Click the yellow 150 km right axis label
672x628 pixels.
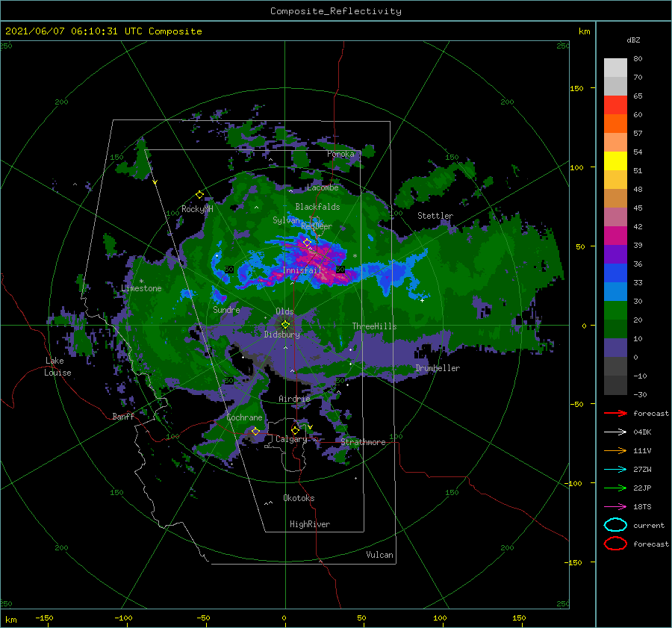(x=576, y=88)
